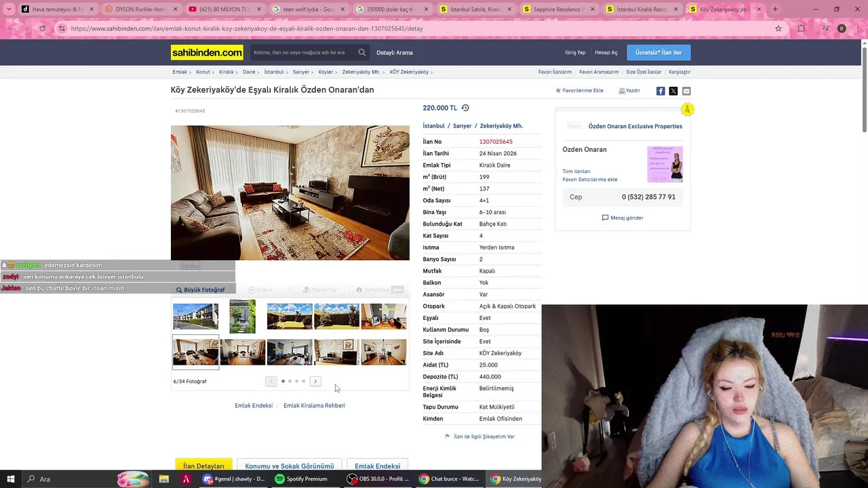868x488 pixels.
Task: Open Özden Onaran Exclusive Properties store link
Action: point(635,126)
